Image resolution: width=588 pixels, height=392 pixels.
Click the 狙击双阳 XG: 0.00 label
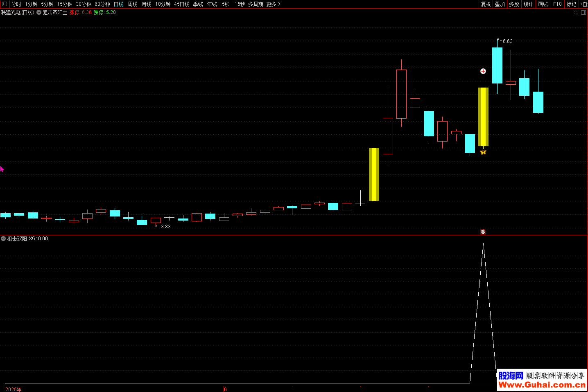coord(27,239)
